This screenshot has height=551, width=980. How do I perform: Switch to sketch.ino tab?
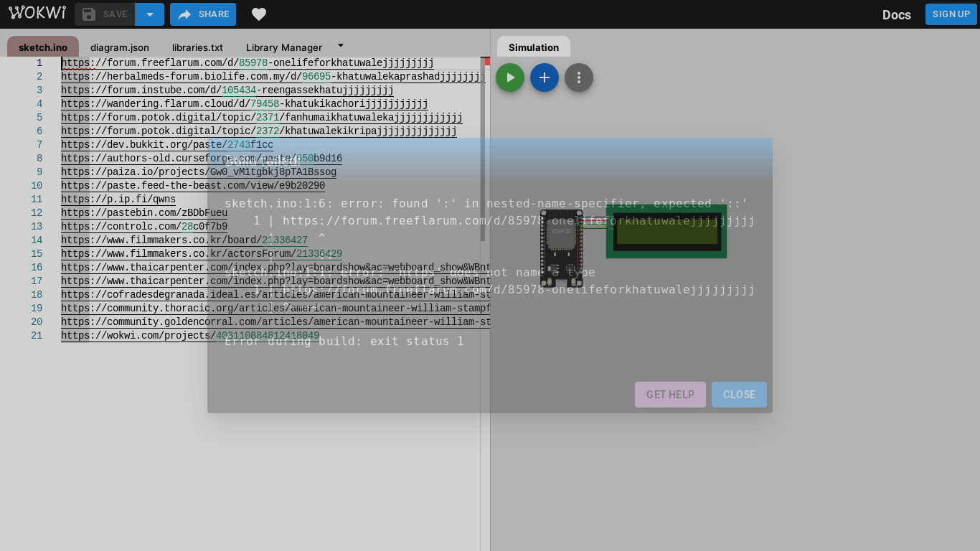click(43, 47)
